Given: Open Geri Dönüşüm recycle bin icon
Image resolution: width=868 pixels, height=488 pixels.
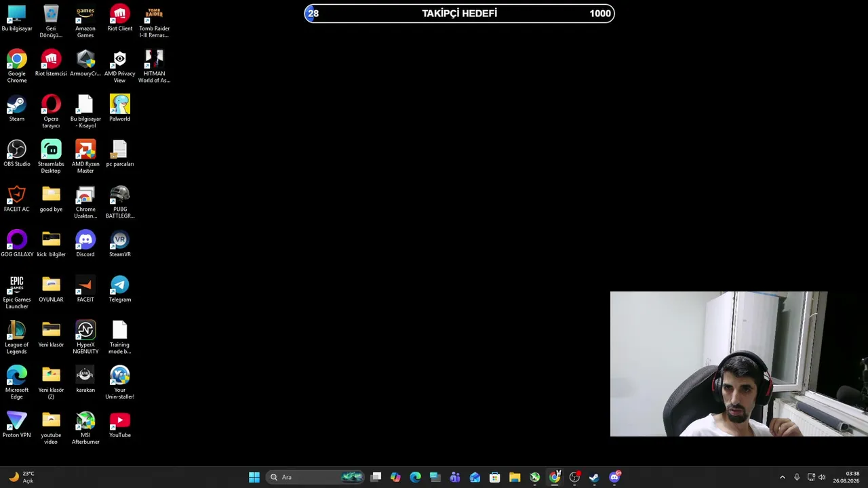Looking at the screenshot, I should tap(51, 21).
